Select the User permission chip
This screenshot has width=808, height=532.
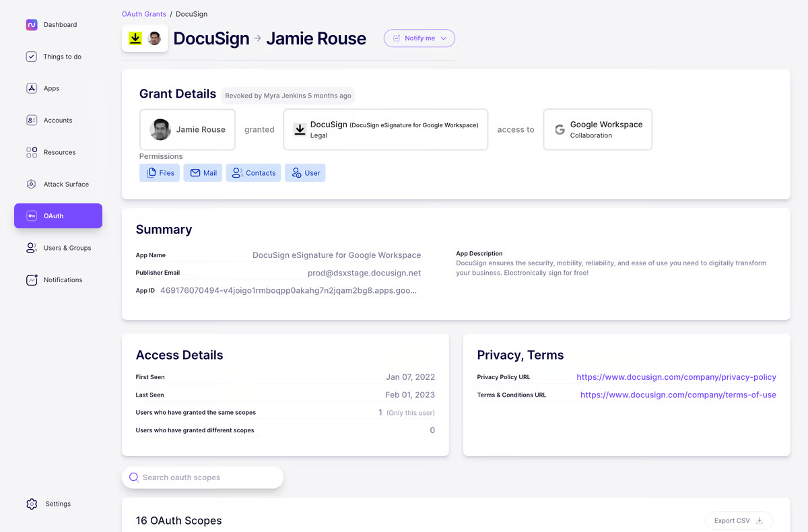coord(305,172)
